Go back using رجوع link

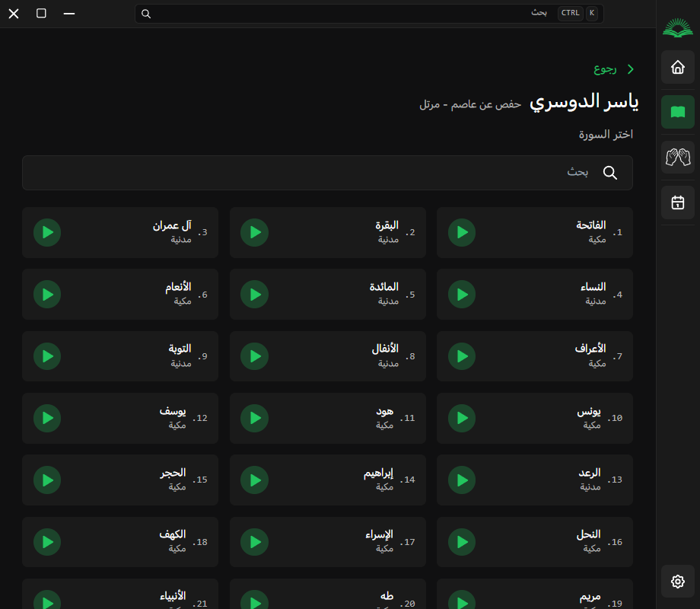(605, 69)
